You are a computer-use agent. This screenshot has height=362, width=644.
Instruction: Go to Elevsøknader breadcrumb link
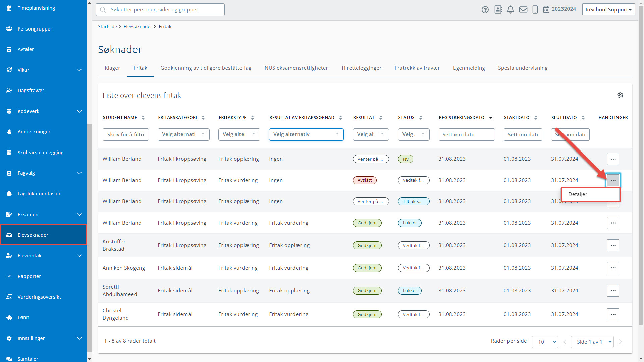[x=138, y=26]
